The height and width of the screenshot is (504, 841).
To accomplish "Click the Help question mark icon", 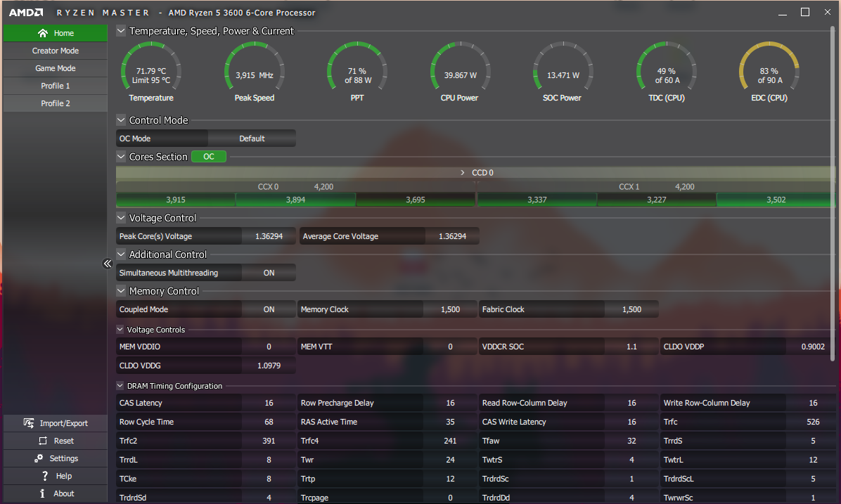I will (x=45, y=476).
